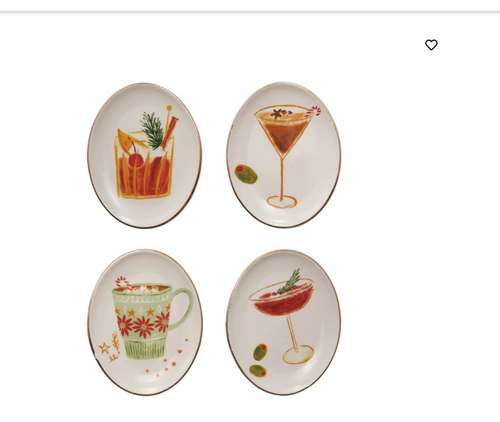Select the espresso martini plate

click(284, 155)
